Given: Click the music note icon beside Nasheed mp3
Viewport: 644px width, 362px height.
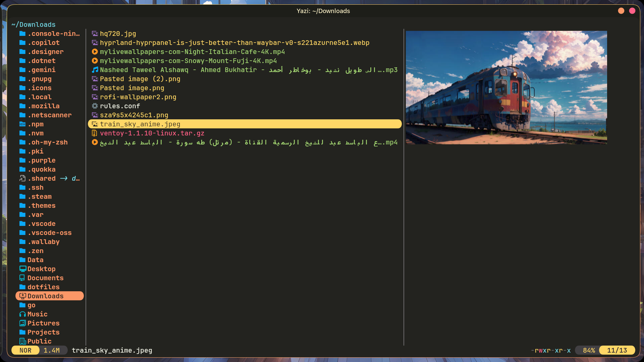Looking at the screenshot, I should (x=95, y=70).
